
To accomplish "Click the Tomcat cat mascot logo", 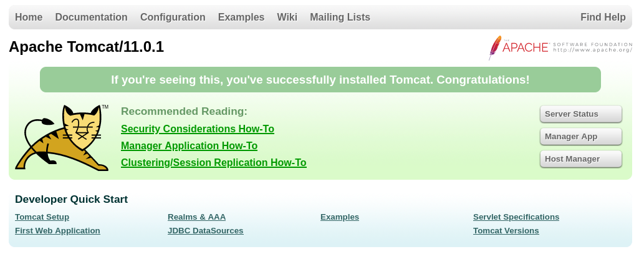I will pos(62,138).
